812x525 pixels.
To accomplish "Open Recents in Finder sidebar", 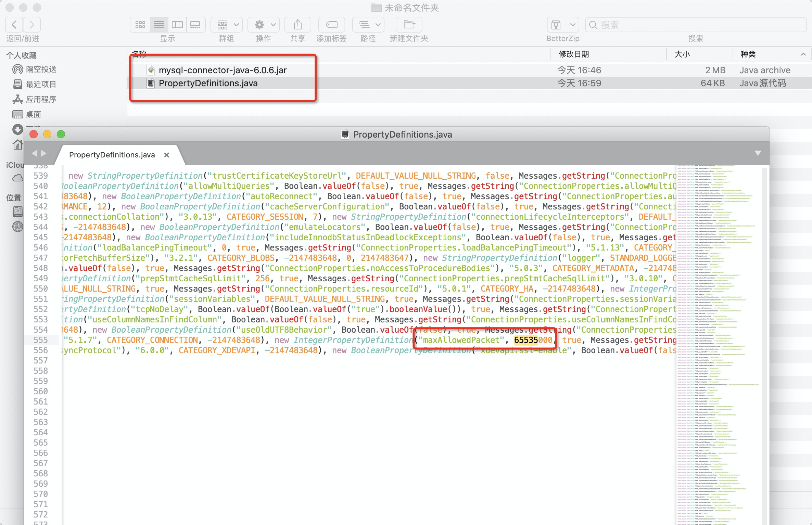I will (34, 84).
